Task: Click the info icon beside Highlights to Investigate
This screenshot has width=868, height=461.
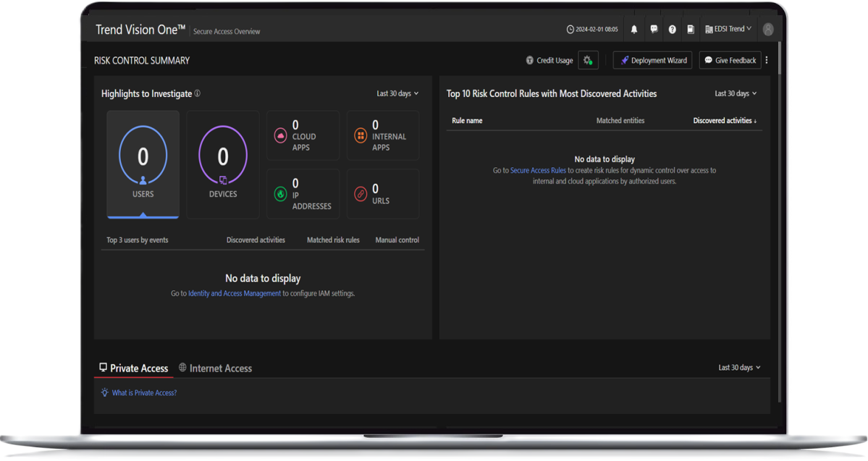Action: (198, 93)
